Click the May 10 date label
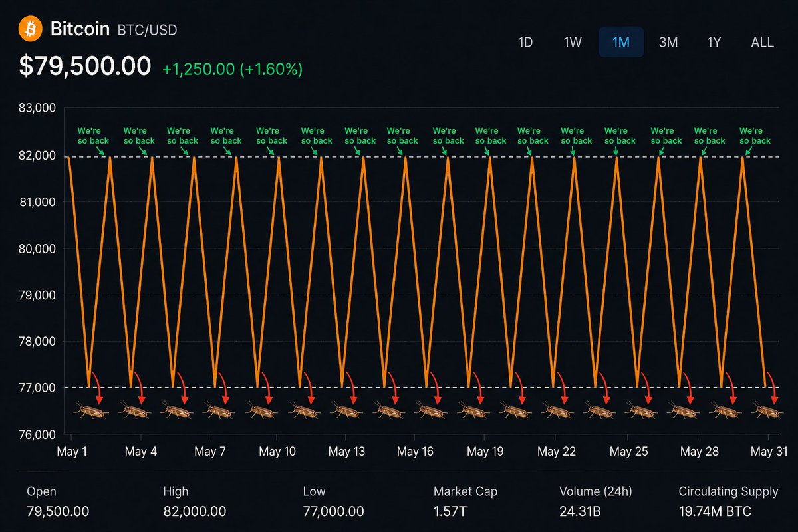Viewport: 798px width, 532px height. point(277,452)
